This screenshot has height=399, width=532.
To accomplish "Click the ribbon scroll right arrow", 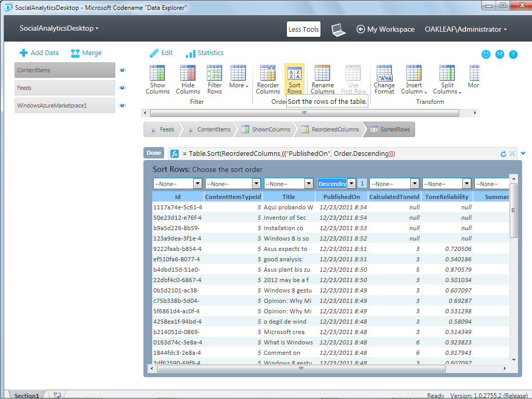I will click(x=475, y=113).
